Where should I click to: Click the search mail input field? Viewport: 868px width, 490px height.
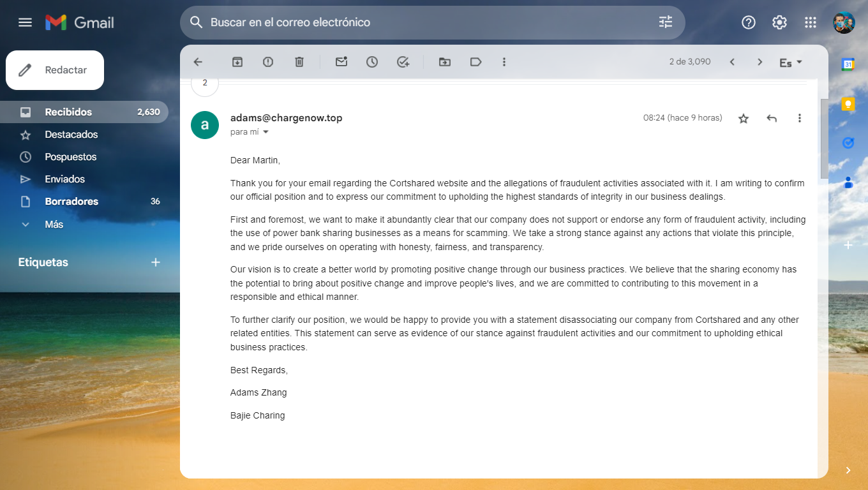pyautogui.click(x=421, y=22)
